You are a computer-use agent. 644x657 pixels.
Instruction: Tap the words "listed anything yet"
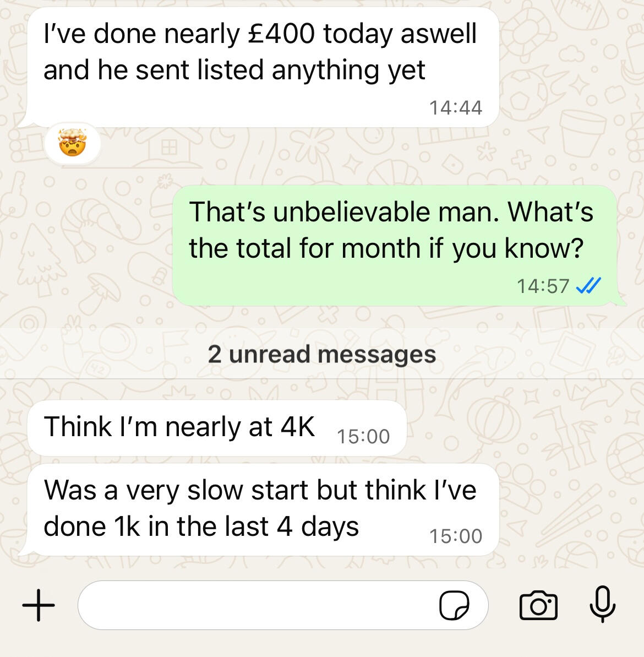click(311, 70)
